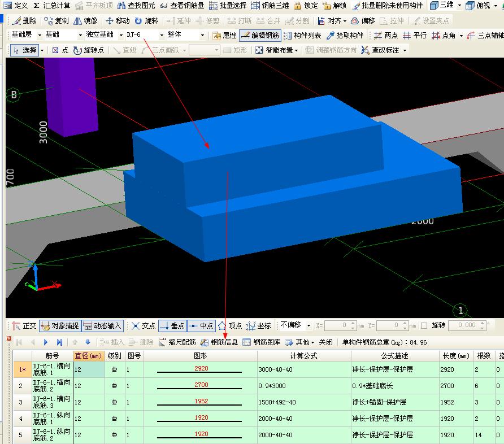Click the Y offset input field
The height and width of the screenshot is (444, 504).
click(x=393, y=325)
